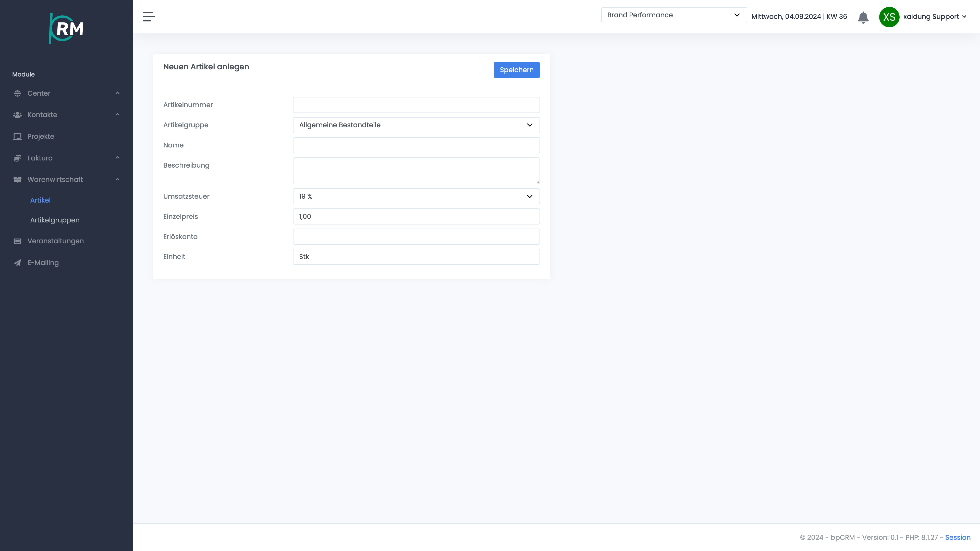Click the Projekte laptop icon

click(x=18, y=136)
